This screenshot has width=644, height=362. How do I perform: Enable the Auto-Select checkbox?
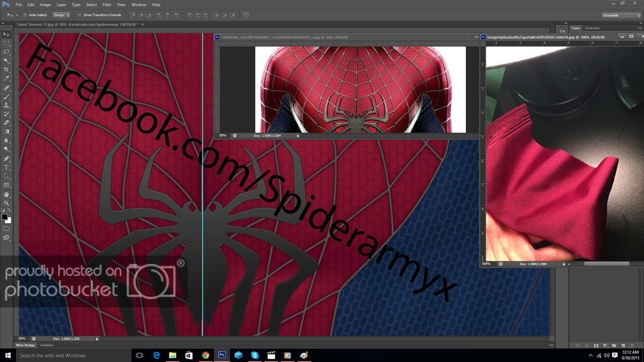tap(25, 15)
